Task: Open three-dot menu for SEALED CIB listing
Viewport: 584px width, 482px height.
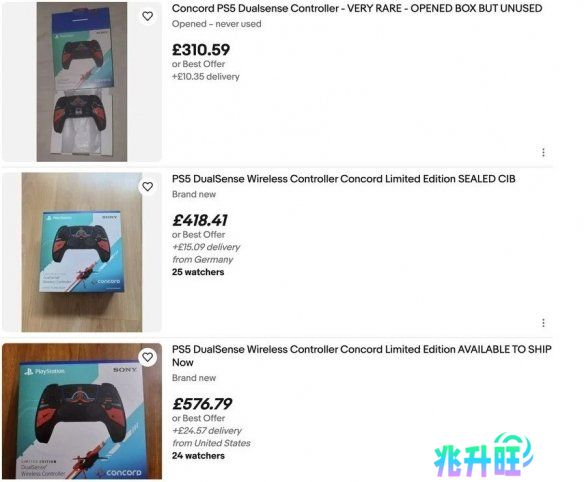Action: [x=543, y=323]
